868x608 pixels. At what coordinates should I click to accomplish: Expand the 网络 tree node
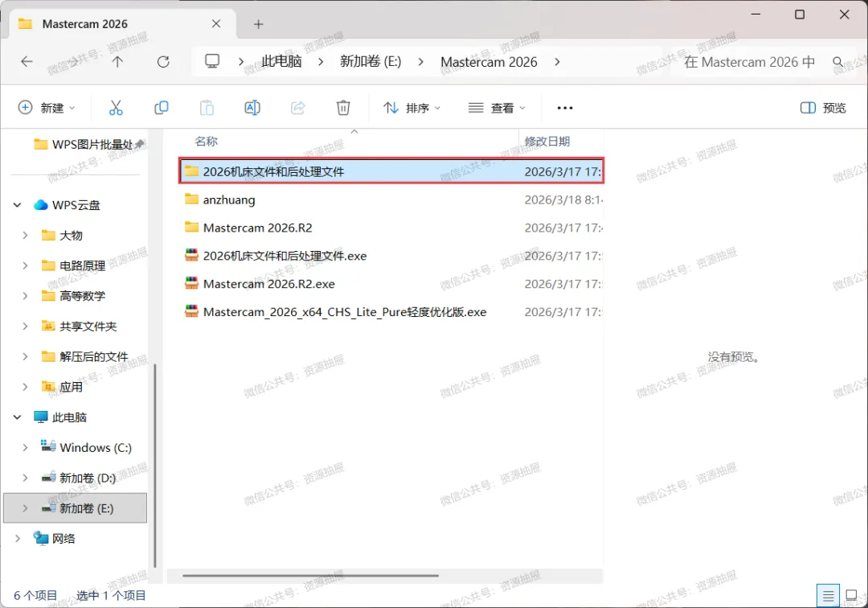17,538
